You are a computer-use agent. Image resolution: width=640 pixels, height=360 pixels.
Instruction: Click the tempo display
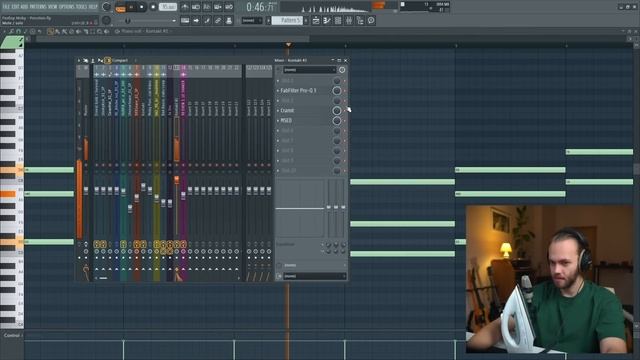(168, 7)
